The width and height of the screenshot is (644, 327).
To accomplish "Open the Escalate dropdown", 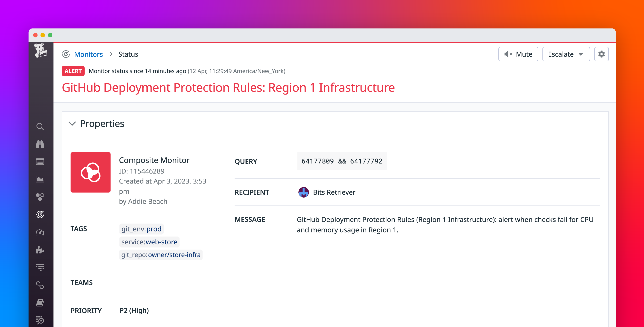I will [566, 54].
